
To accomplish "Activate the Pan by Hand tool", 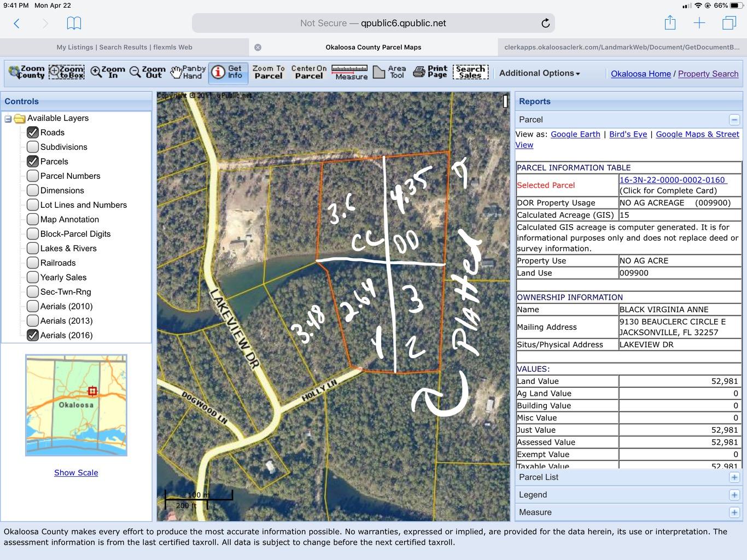I will (188, 72).
